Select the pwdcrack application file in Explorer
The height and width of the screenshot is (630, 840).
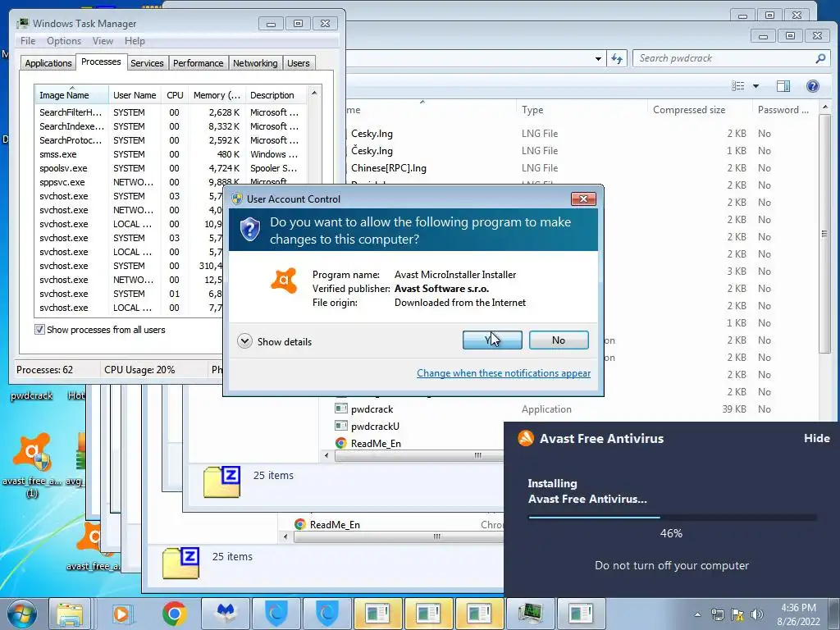(372, 409)
